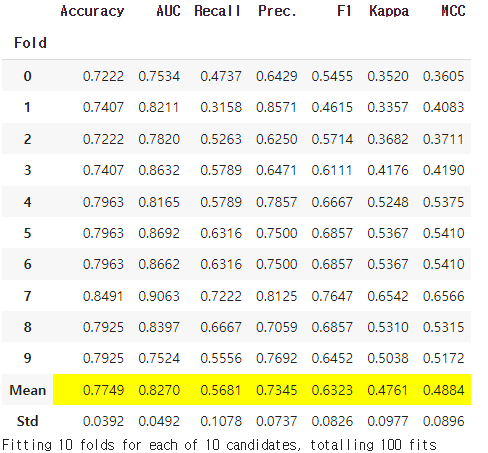Select the Recall column header
Screen dimensions: 488x453
tap(217, 11)
